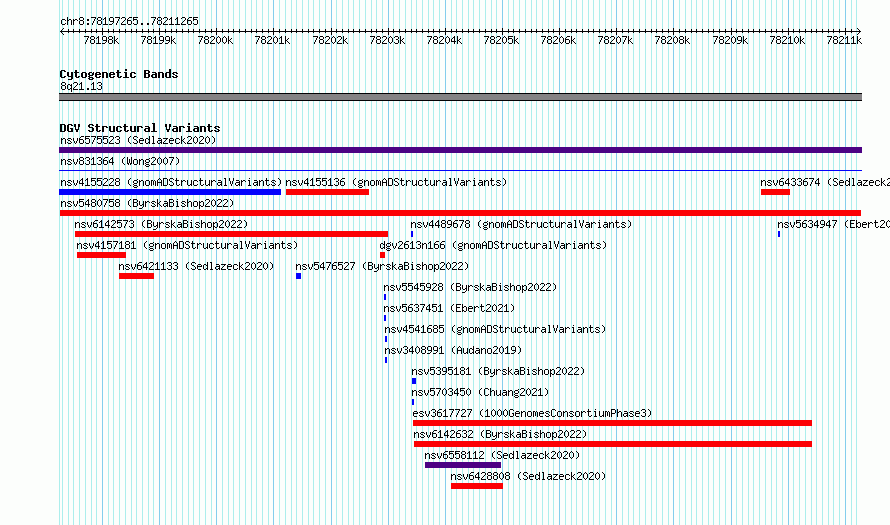
Task: Click the 78204k ruler position
Action: 444,40
